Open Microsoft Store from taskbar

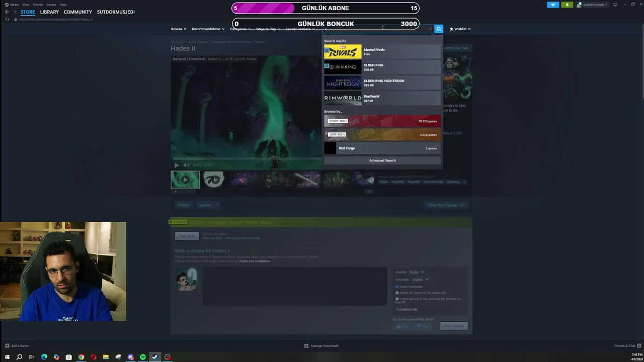69,357
